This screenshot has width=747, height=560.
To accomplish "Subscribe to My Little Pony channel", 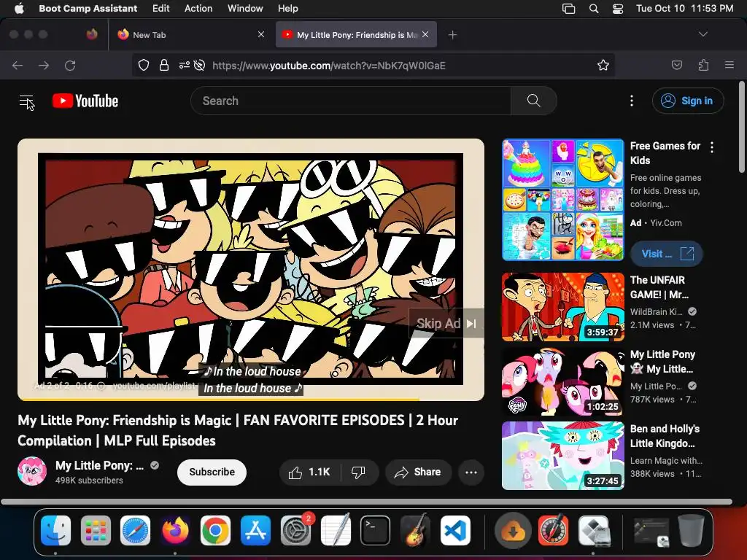I will pos(212,472).
